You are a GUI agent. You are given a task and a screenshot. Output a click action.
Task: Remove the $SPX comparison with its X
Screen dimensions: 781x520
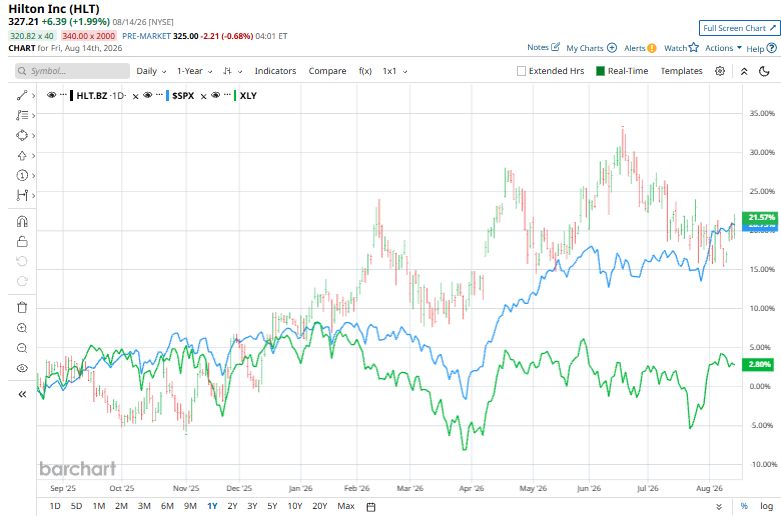click(203, 97)
